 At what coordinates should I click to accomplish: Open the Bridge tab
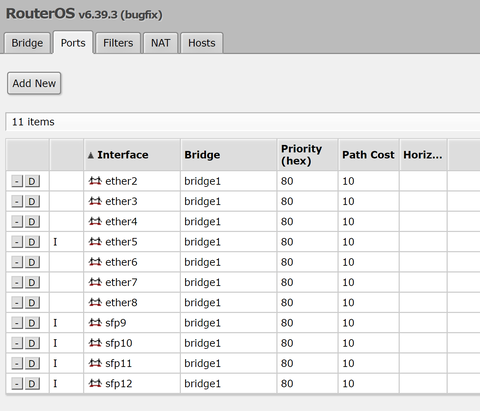[27, 43]
